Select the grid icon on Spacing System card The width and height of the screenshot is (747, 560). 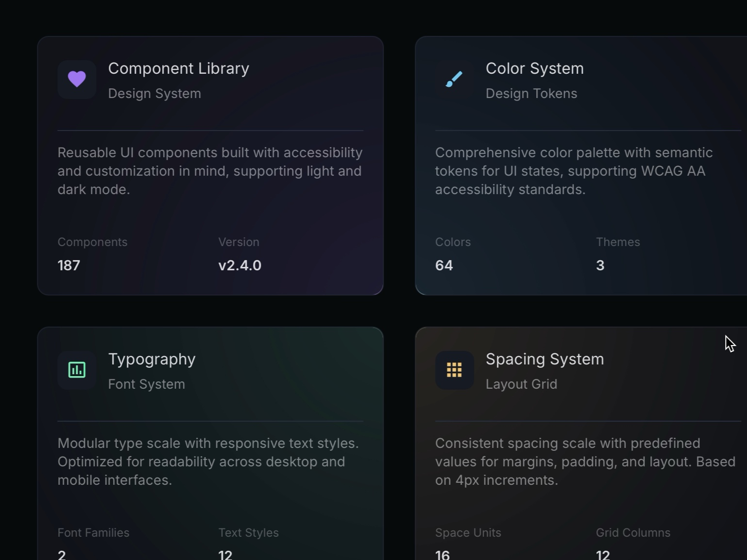coord(455,370)
